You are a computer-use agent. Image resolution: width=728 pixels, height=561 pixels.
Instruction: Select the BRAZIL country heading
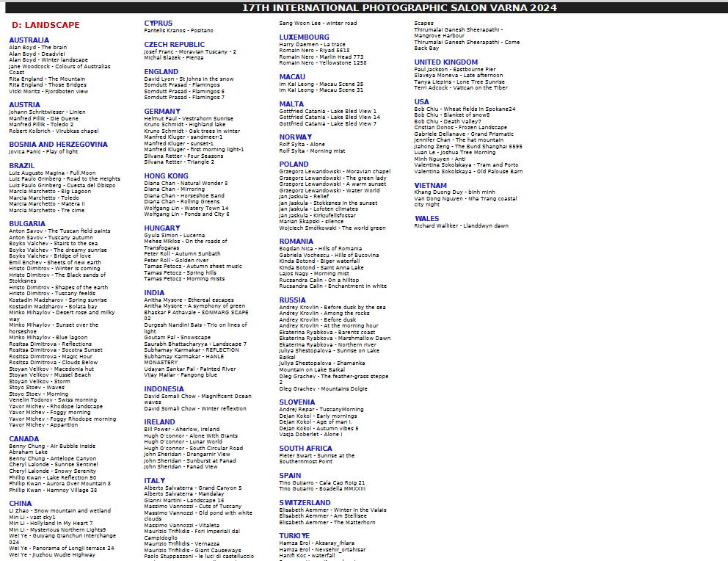click(x=22, y=166)
